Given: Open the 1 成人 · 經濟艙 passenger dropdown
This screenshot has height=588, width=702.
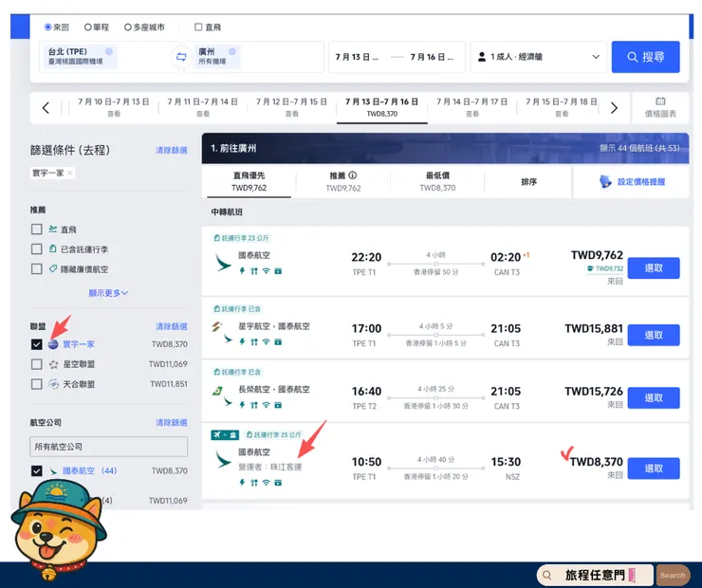Looking at the screenshot, I should pyautogui.click(x=539, y=57).
